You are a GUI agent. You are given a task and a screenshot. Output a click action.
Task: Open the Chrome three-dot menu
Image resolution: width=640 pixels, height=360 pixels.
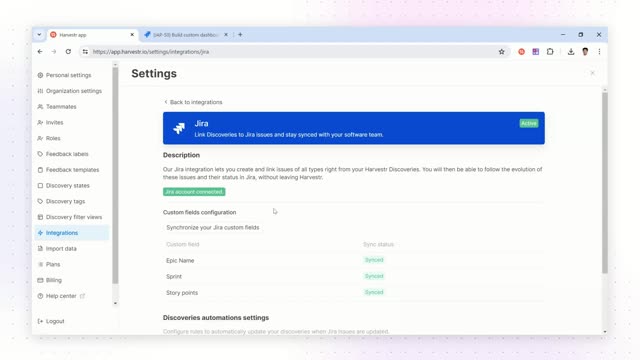[599, 52]
